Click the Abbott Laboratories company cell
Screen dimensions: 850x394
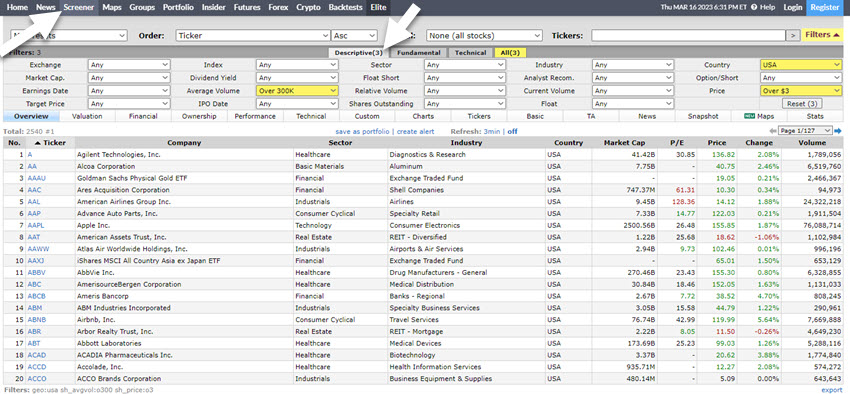(x=184, y=343)
